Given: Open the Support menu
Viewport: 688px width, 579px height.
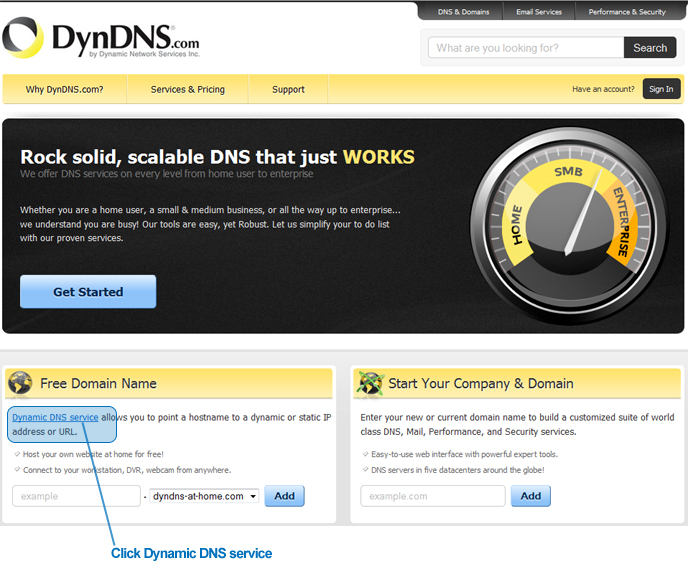Looking at the screenshot, I should click(288, 89).
